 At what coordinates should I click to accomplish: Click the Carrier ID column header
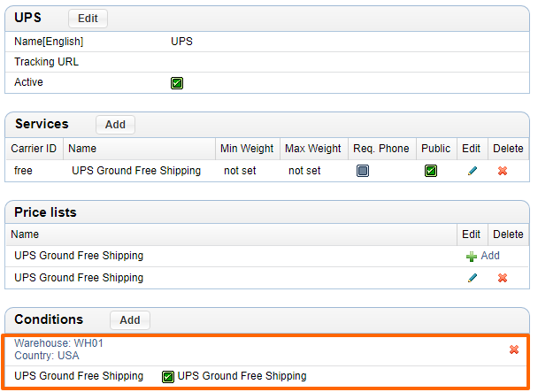(33, 149)
